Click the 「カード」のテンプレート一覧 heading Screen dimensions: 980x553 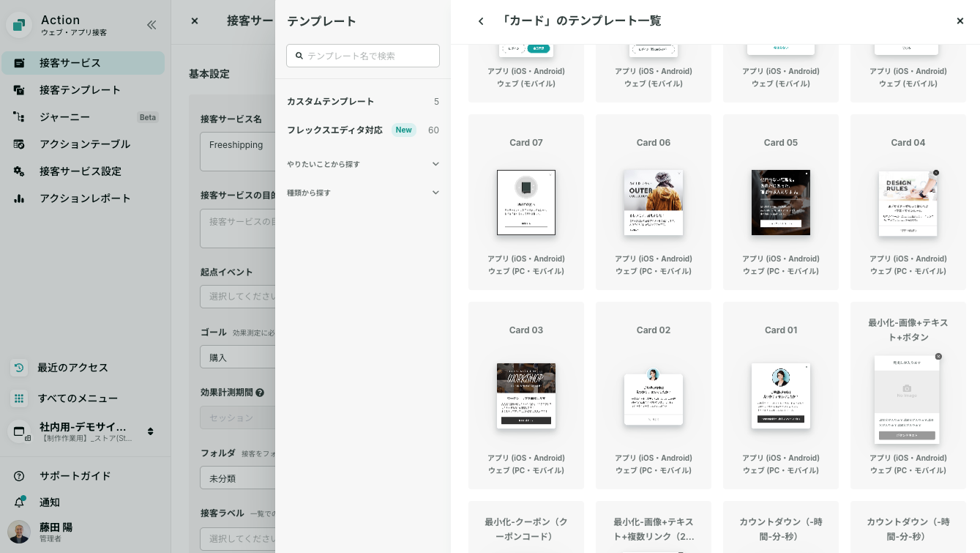[581, 21]
